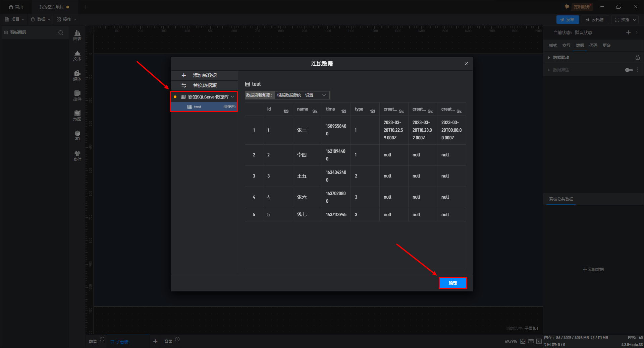Image resolution: width=644 pixels, height=348 pixels.
Task: Add a new 背景 layer
Action: 177,339
